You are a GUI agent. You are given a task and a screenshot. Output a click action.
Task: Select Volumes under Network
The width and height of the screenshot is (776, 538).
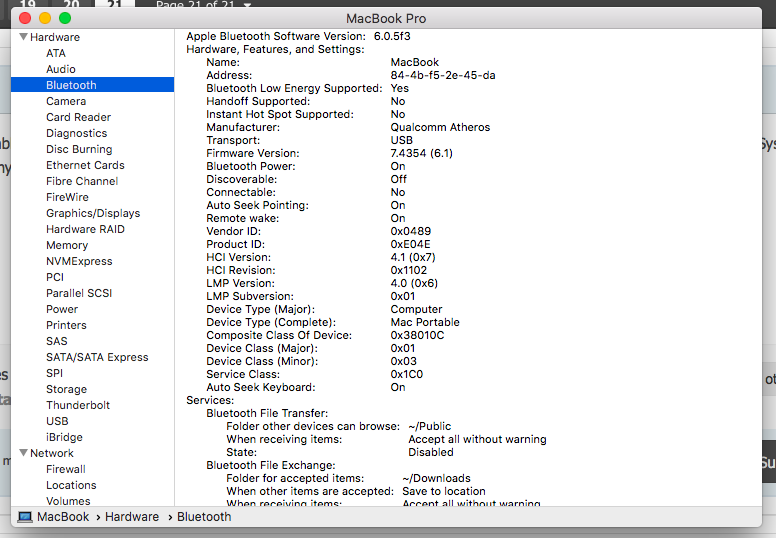tap(68, 501)
